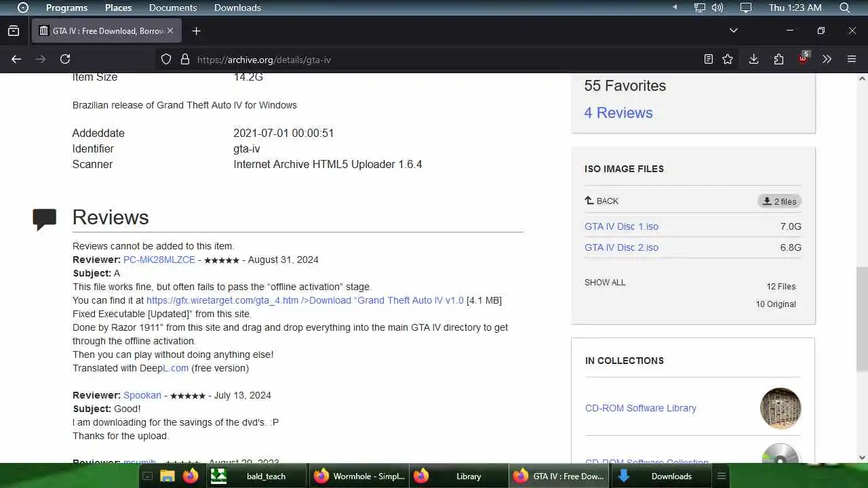Select the 12 Files count
Viewport: 868px width, 488px height.
point(781,286)
